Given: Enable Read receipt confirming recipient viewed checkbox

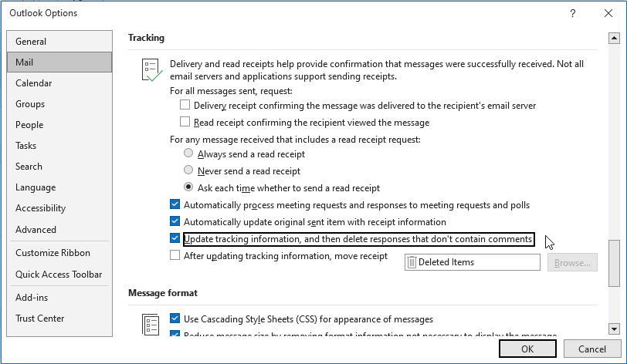Looking at the screenshot, I should click(185, 122).
